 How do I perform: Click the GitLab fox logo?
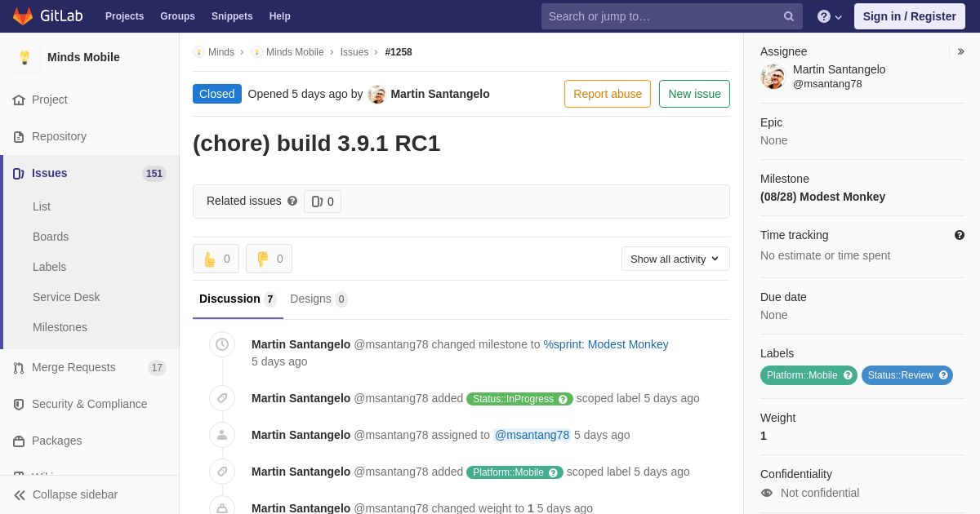(23, 16)
